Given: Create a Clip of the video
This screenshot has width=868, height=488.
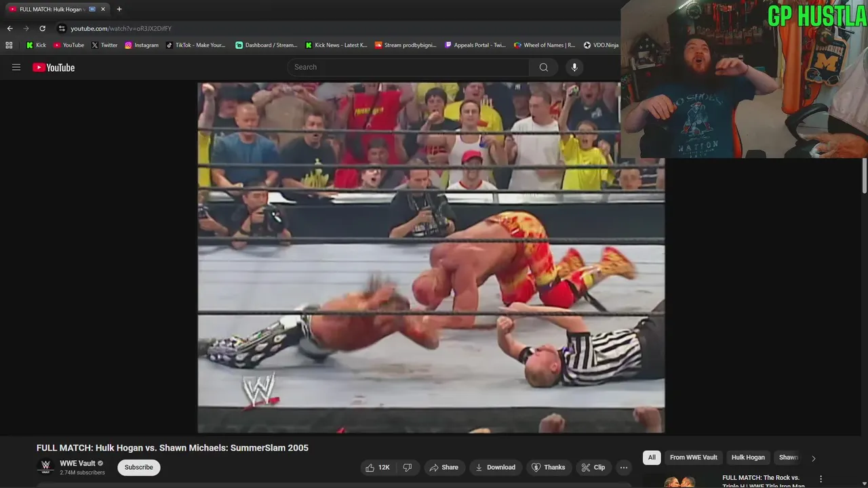Looking at the screenshot, I should [593, 467].
